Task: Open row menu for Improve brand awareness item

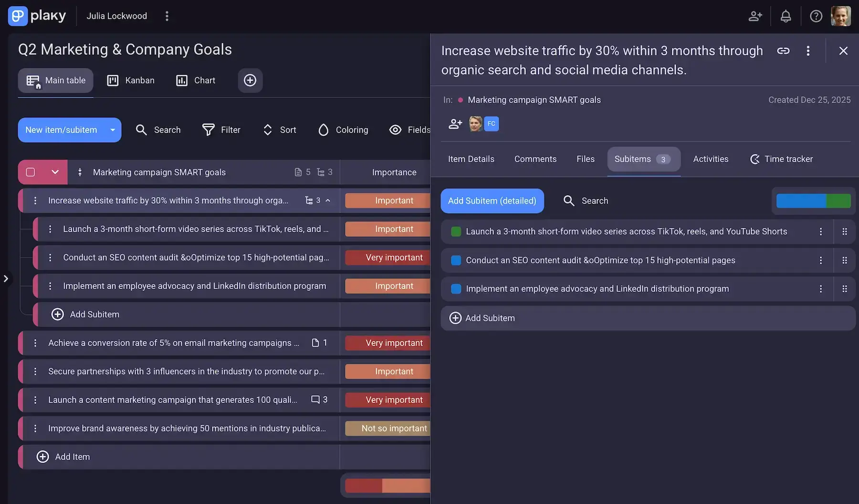Action: (35, 429)
